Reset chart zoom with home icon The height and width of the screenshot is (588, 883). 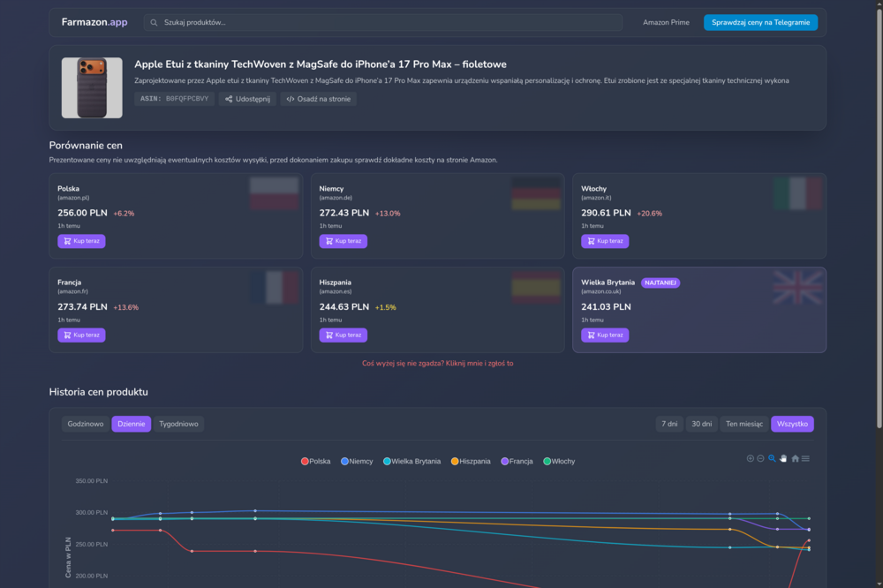[x=796, y=458]
